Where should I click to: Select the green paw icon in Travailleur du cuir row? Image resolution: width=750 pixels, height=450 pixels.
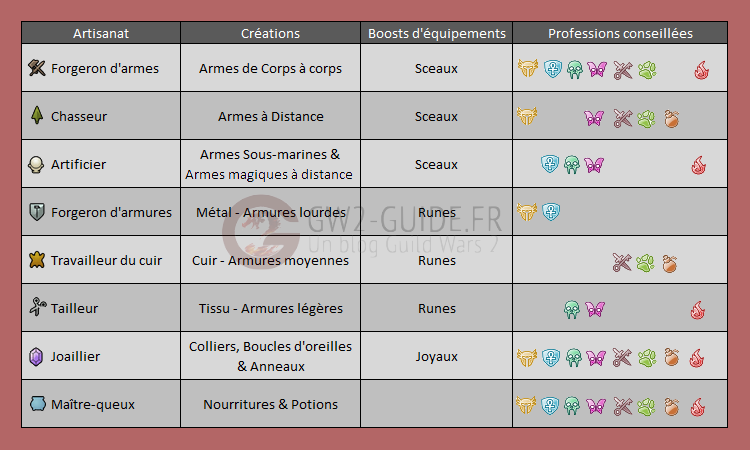pos(645,263)
